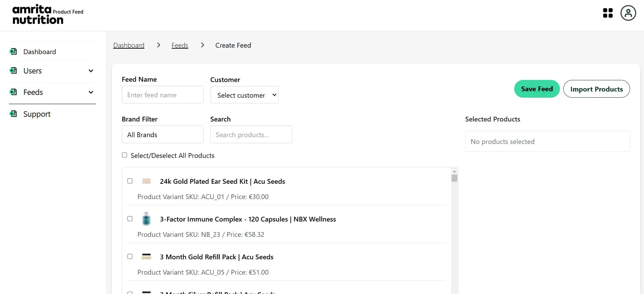Expand the Users menu chevron
Screen dimensions: 644x294
pos(91,71)
